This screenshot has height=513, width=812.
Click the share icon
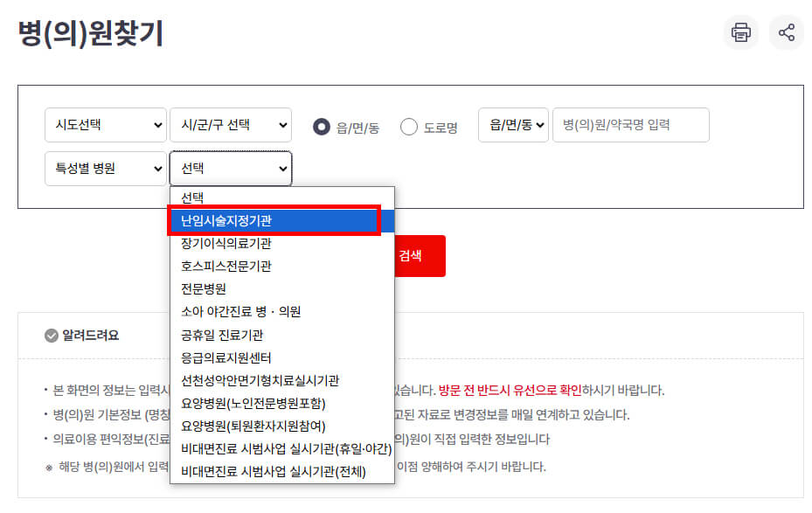point(786,31)
